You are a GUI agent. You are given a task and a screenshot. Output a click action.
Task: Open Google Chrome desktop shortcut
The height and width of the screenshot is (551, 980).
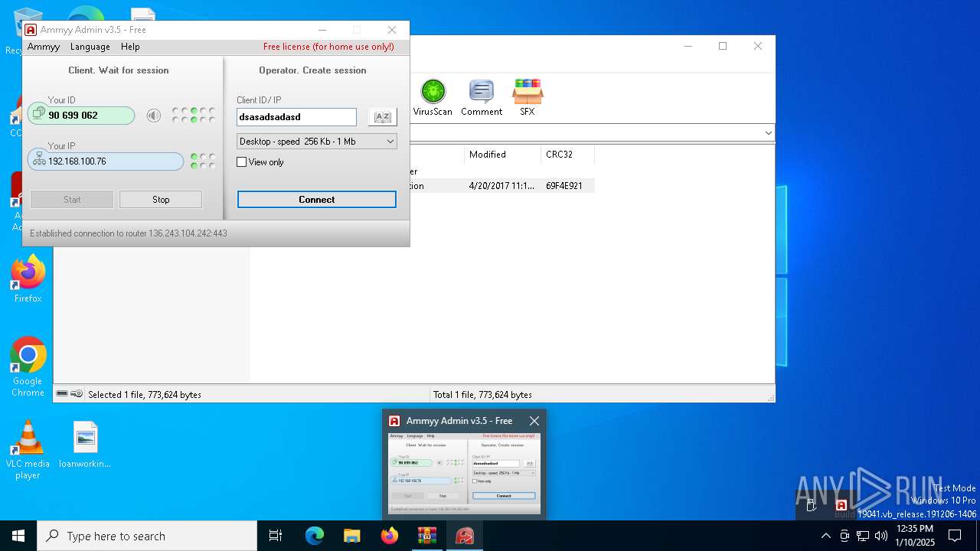click(28, 367)
